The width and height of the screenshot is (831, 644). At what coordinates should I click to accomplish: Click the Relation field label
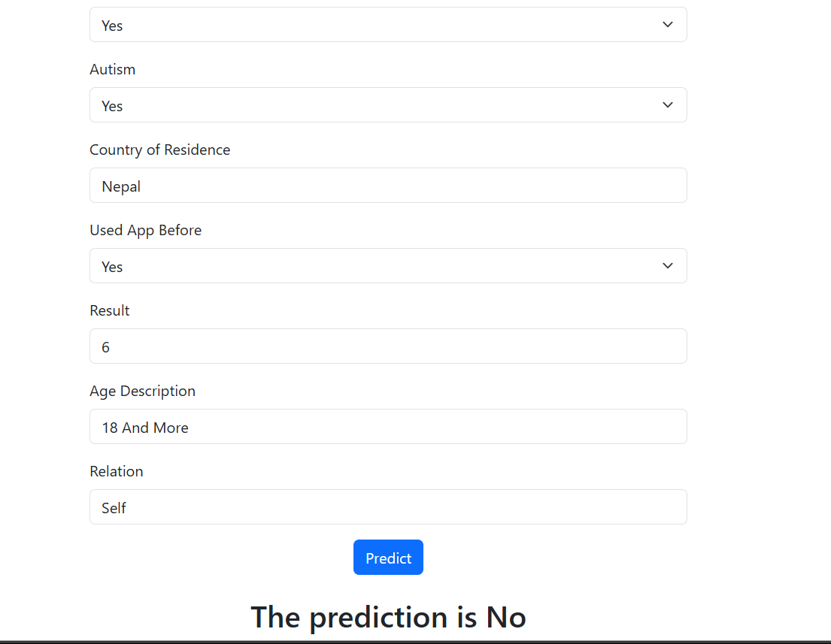tap(116, 471)
